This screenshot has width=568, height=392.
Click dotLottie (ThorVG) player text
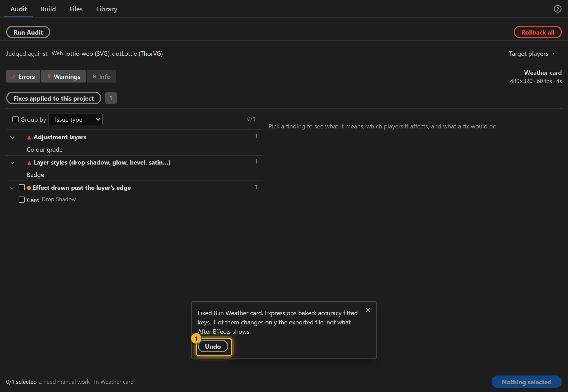[x=137, y=54]
